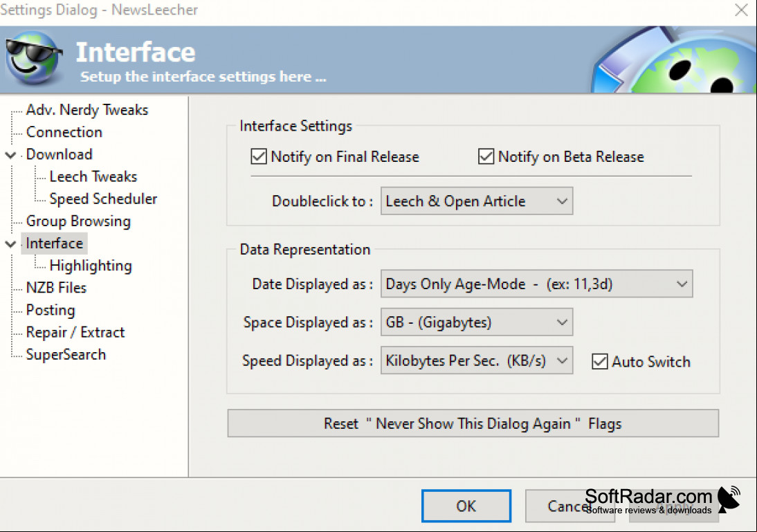Open Highlighting settings page
The image size is (757, 532).
tap(91, 266)
